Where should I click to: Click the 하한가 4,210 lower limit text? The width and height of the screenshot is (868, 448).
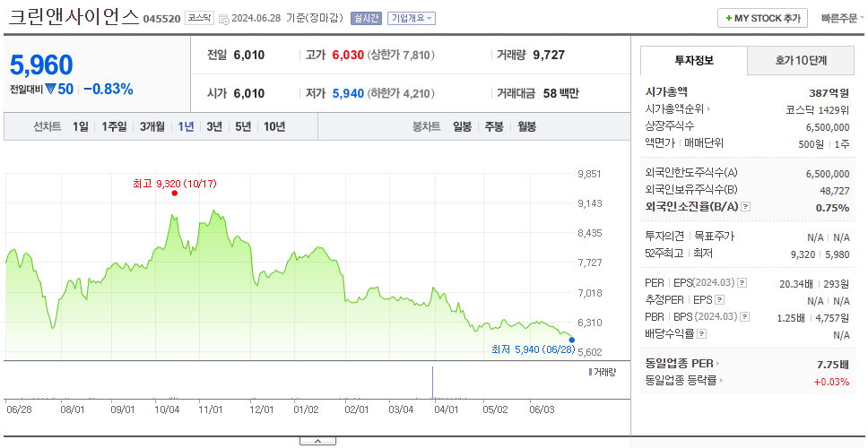pyautogui.click(x=401, y=93)
